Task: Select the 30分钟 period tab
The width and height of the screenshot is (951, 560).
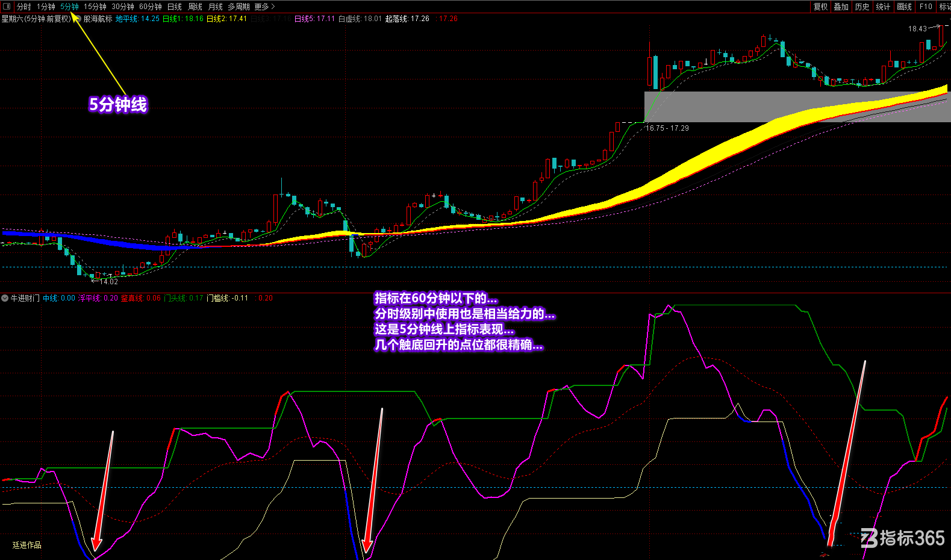Action: [x=123, y=7]
